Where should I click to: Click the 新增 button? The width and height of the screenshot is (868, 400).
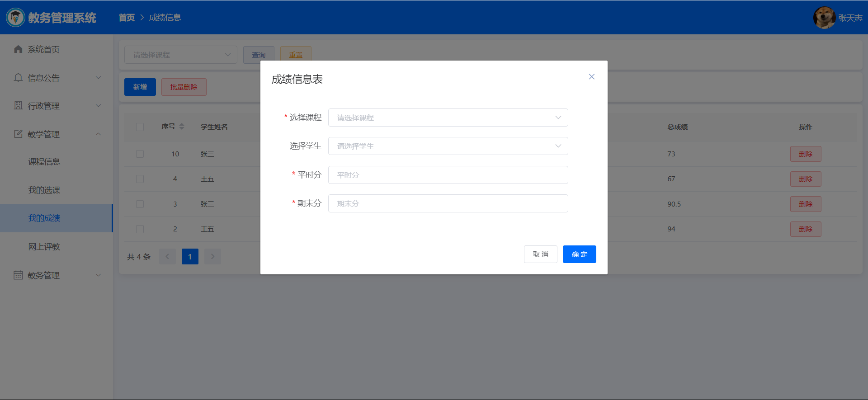click(x=140, y=87)
